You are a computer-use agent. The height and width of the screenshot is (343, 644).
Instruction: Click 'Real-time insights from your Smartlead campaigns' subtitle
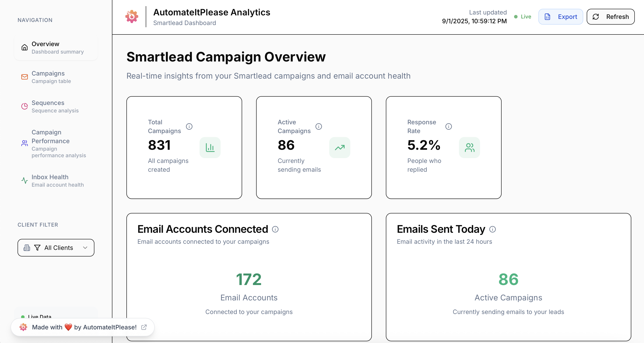click(x=268, y=76)
